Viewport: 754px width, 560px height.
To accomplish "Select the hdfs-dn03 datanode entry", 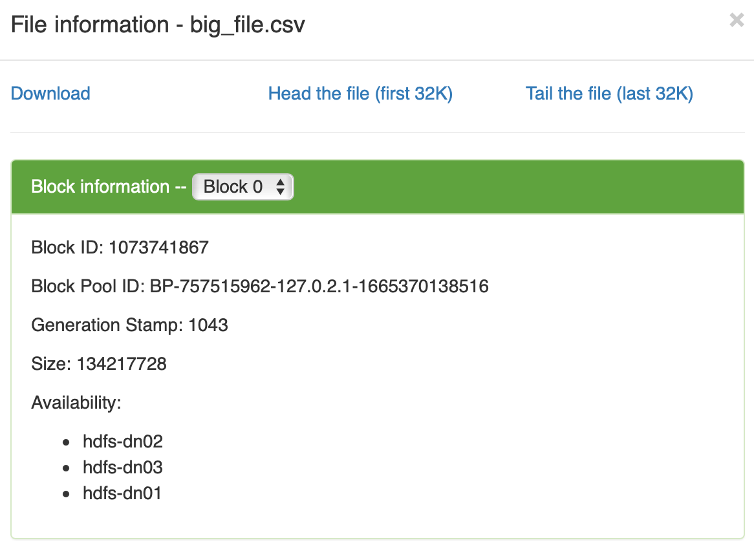I will tap(123, 468).
